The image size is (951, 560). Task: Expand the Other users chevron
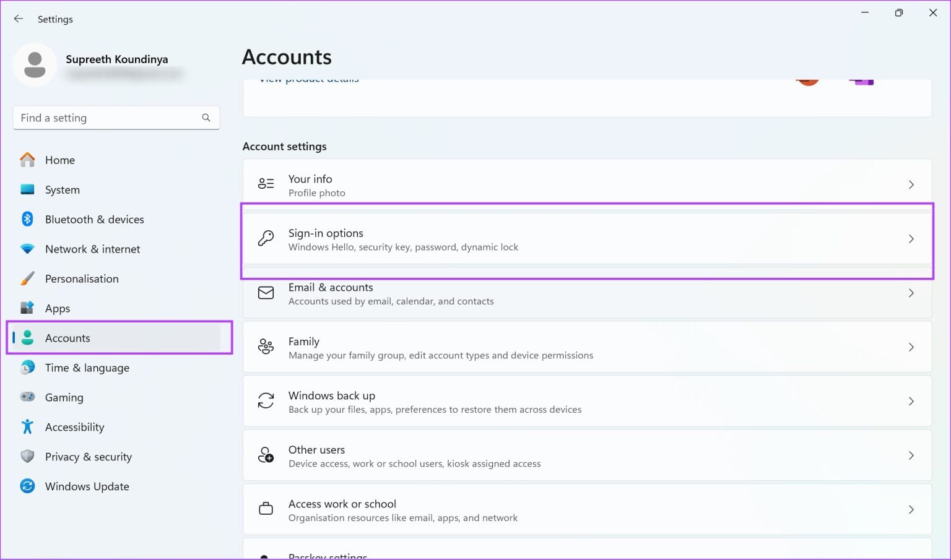[x=911, y=455]
